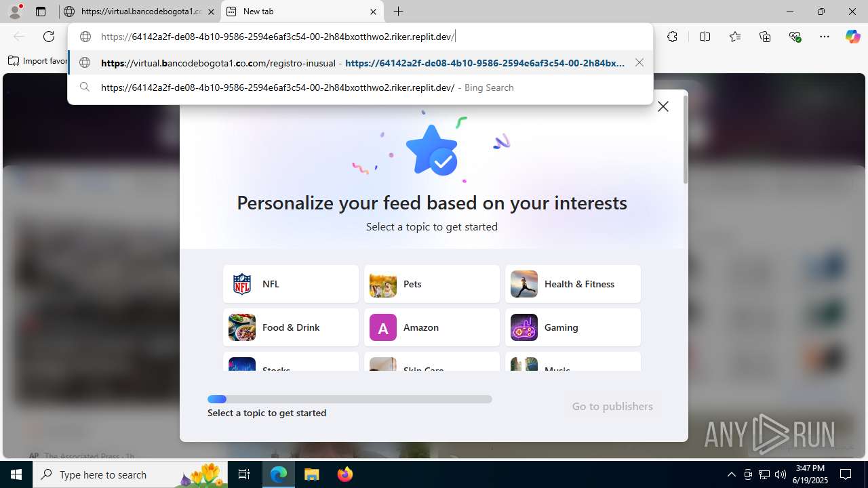
Task: Toggle Split screen icon in toolbar
Action: point(705,37)
